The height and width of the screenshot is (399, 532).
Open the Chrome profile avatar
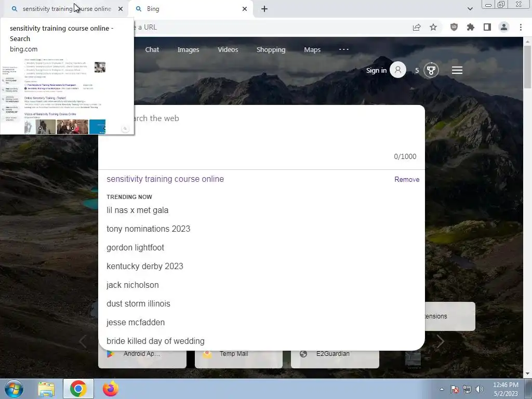[x=504, y=27]
